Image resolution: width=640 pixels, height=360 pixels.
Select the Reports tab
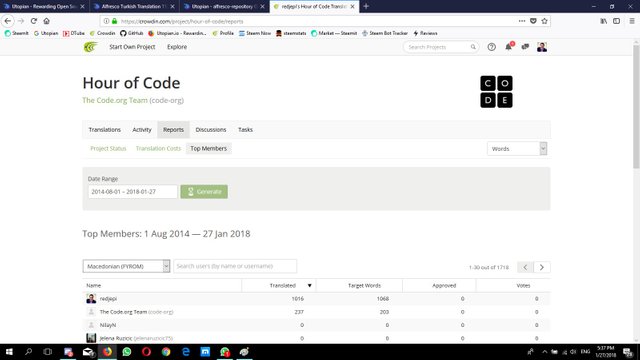173,129
